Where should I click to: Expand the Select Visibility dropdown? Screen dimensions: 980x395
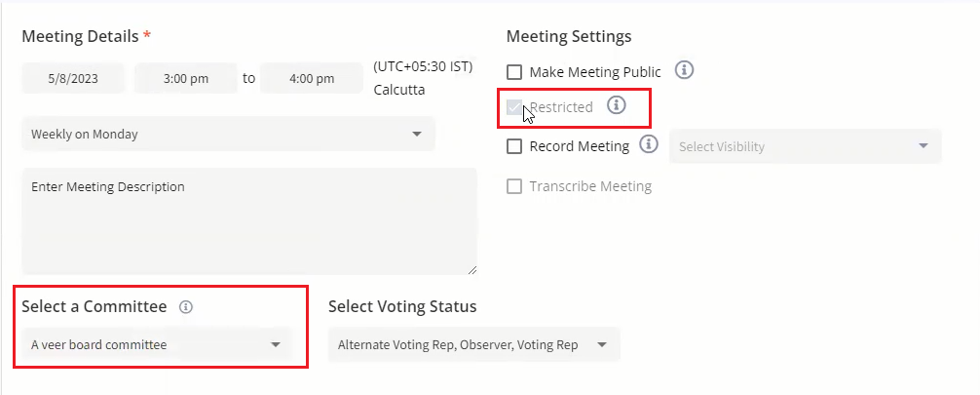(805, 146)
